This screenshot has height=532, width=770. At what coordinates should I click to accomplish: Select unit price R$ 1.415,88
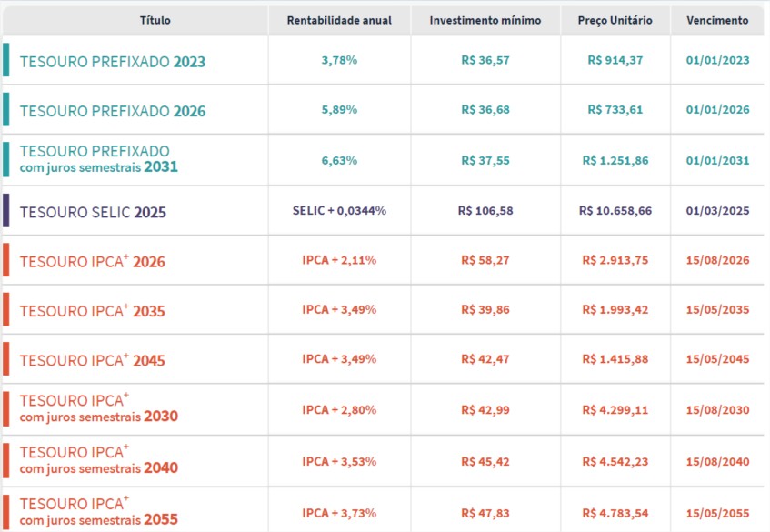pos(615,359)
